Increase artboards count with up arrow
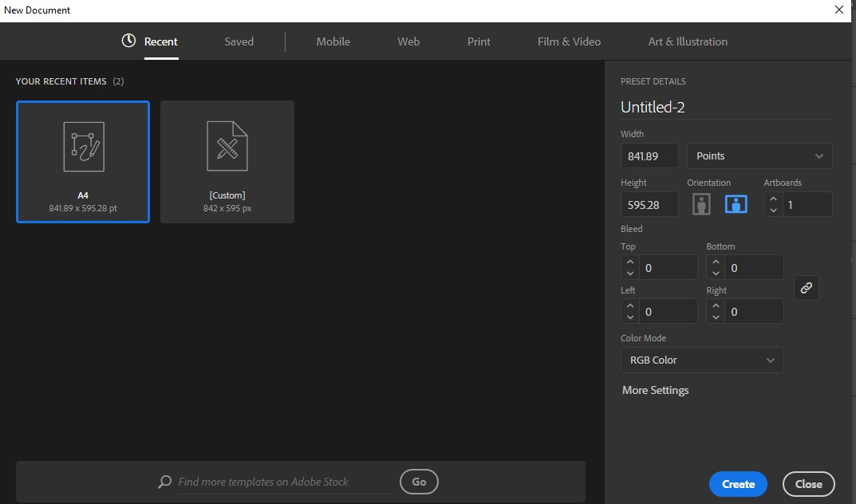 (x=772, y=199)
